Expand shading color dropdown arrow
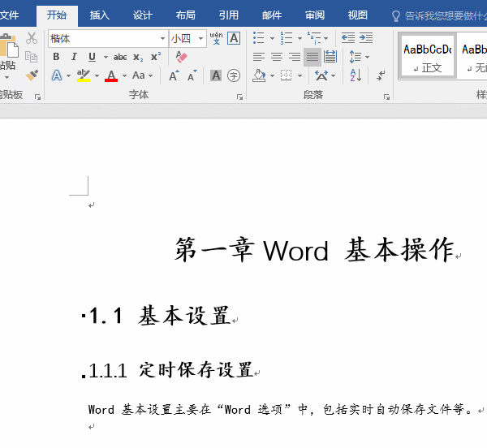487x448 pixels. click(272, 75)
